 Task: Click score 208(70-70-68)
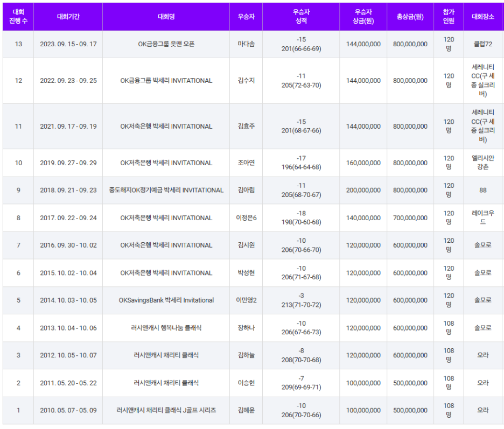coord(301,360)
